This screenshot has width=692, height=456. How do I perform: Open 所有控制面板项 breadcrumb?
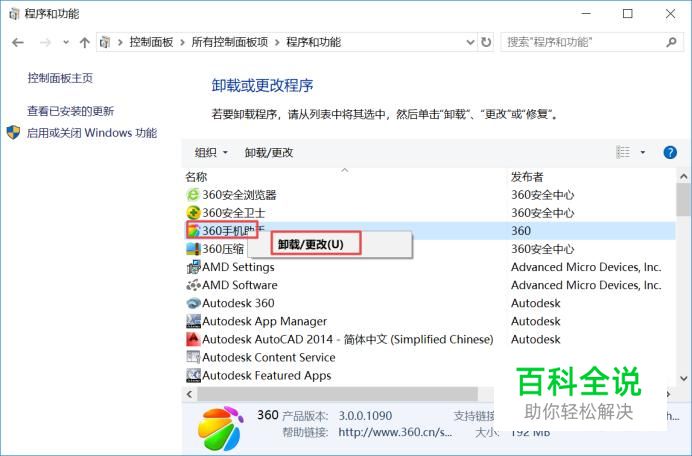tap(229, 42)
